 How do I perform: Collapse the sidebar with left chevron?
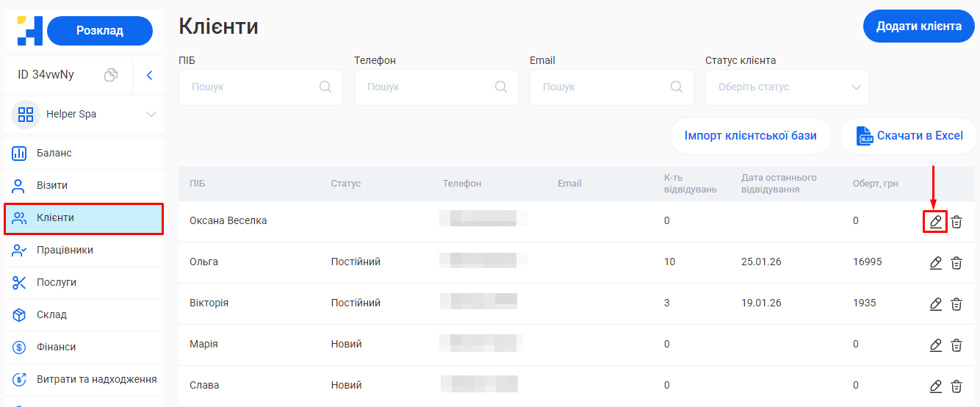tap(149, 75)
